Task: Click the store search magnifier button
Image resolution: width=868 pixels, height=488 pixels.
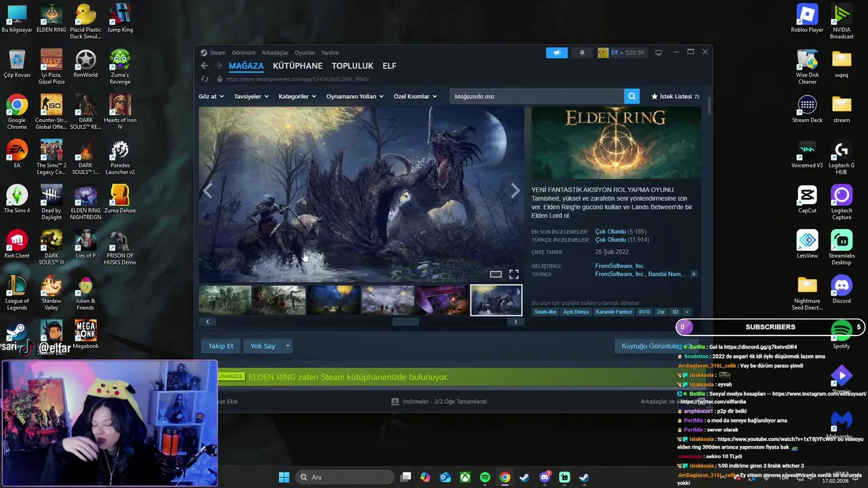Action: click(x=632, y=96)
